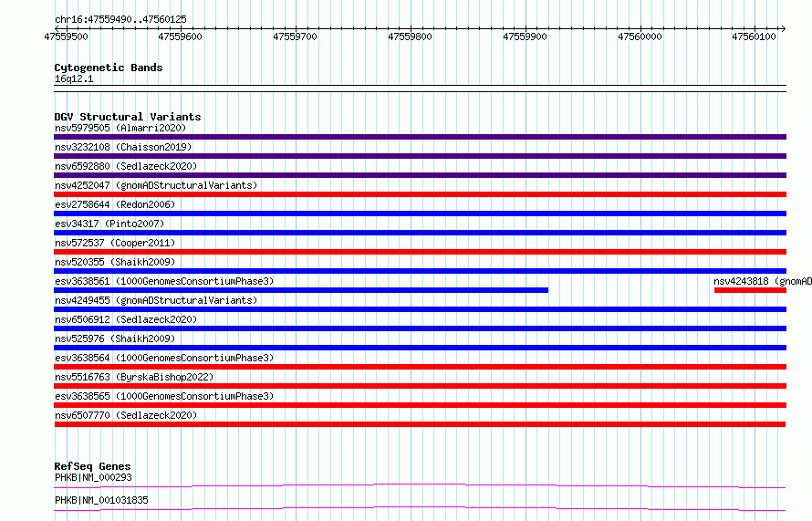This screenshot has width=812, height=521.
Task: Click the red bar under esv3638565
Action: pos(420,405)
